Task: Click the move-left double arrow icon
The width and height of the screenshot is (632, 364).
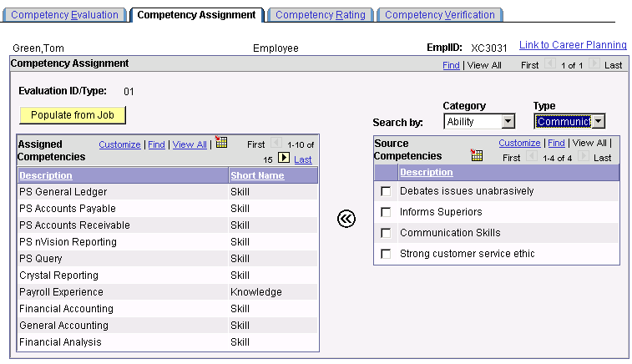Action: [346, 219]
